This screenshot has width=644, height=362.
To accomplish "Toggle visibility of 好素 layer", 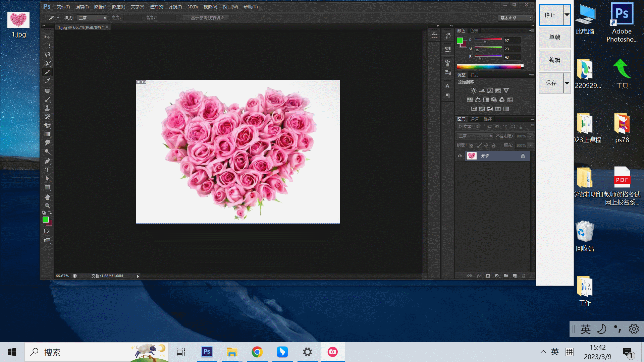I will 460,156.
